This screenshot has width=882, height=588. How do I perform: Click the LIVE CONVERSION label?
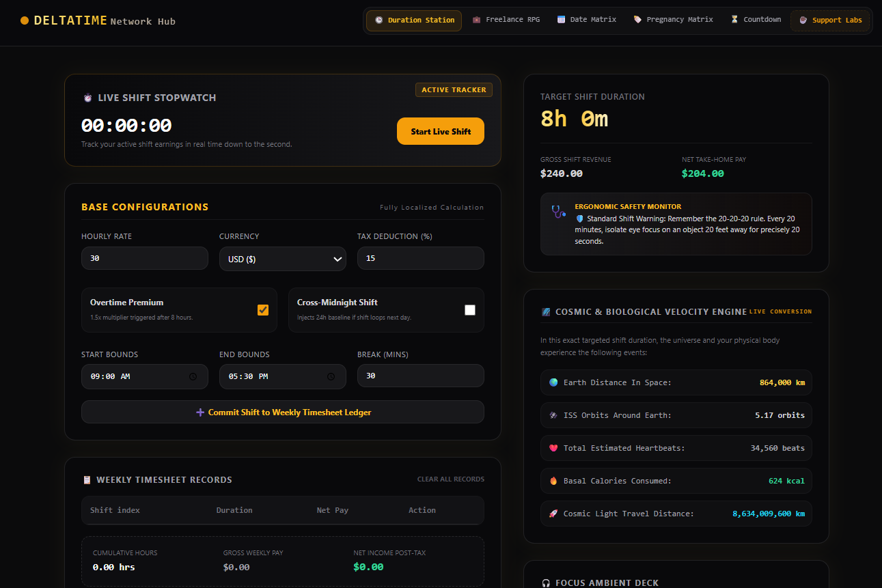pos(781,311)
